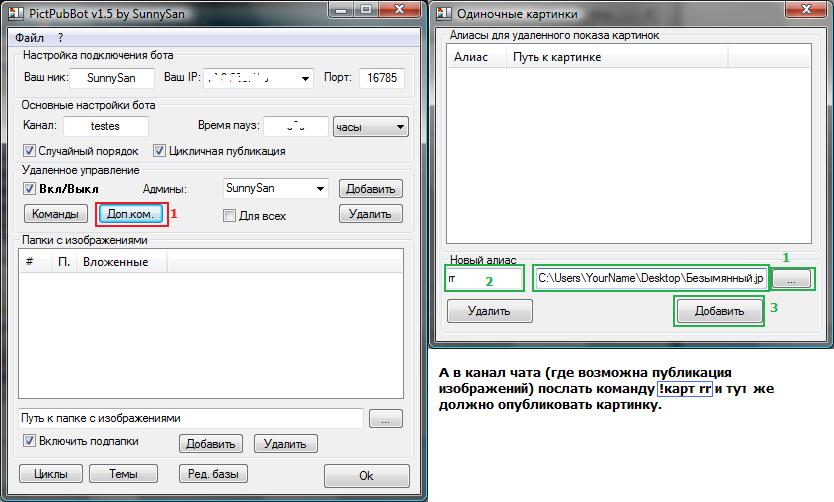Click the Доп.ком. button
This screenshot has height=502, width=834.
coord(131,214)
